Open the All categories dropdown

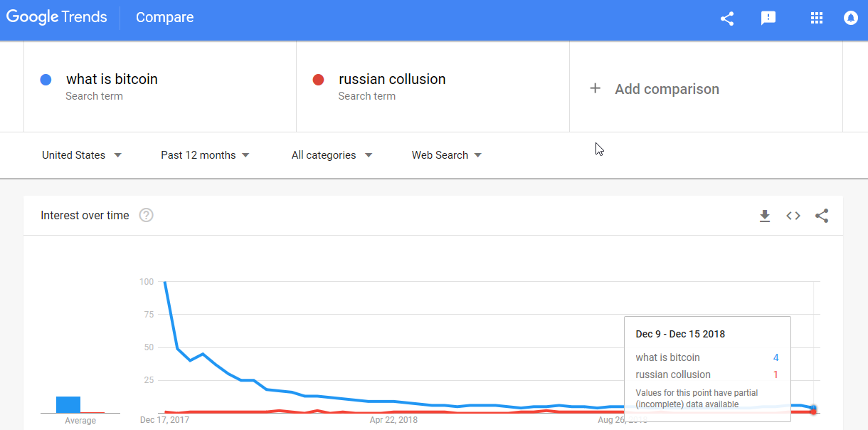coord(332,155)
